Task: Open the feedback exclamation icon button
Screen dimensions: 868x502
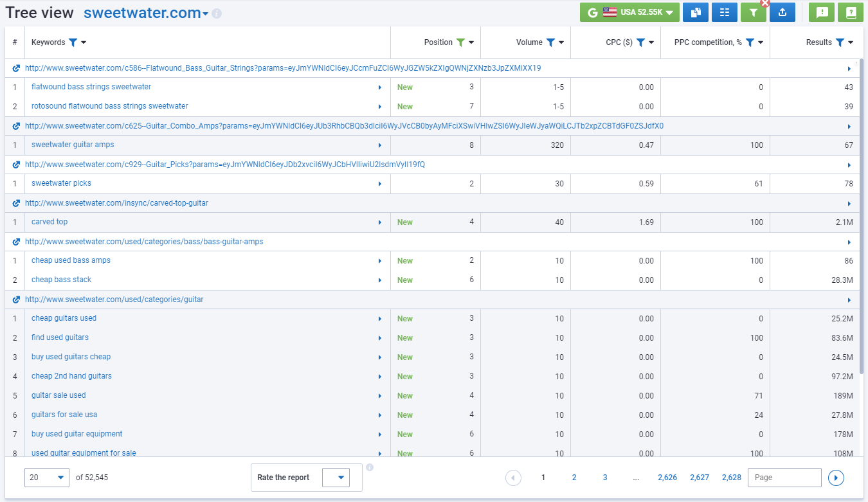Action: (x=822, y=12)
